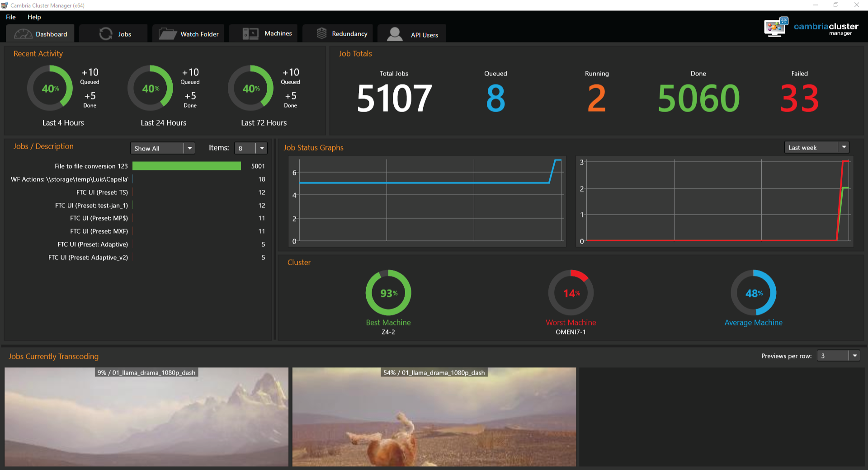Screen dimensions: 868x470
Task: Click the Running count 2
Action: tap(597, 98)
